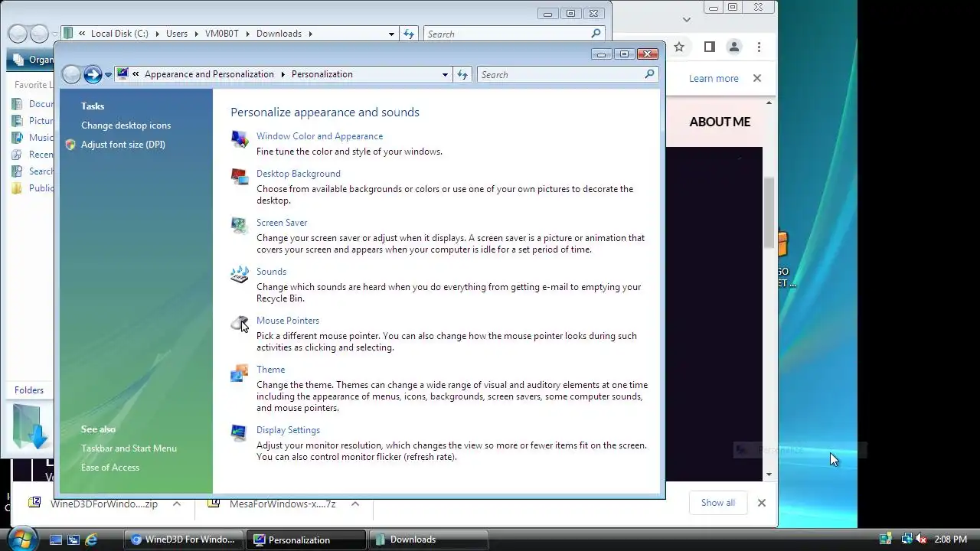Click taskbar clock showing 2:08 PM
Image resolution: width=980 pixels, height=551 pixels.
tap(951, 540)
